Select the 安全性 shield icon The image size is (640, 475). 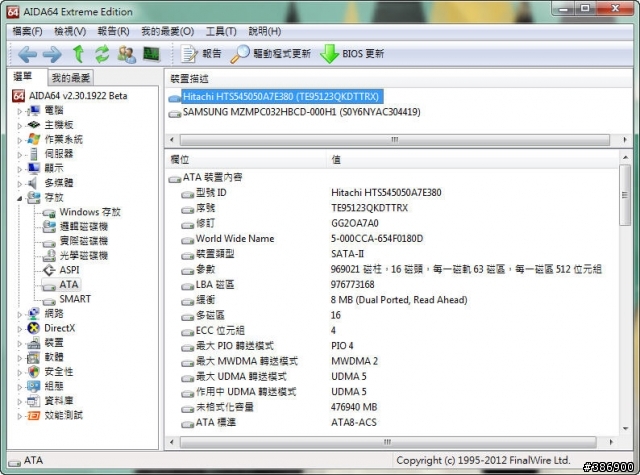[x=33, y=372]
